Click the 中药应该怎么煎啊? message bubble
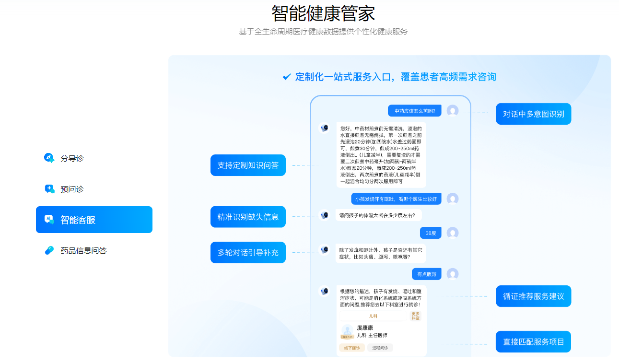This screenshot has height=364, width=619. (x=415, y=111)
